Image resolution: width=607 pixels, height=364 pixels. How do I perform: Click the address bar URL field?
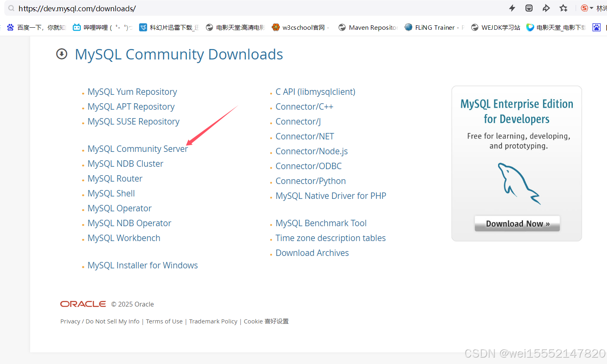click(x=257, y=8)
